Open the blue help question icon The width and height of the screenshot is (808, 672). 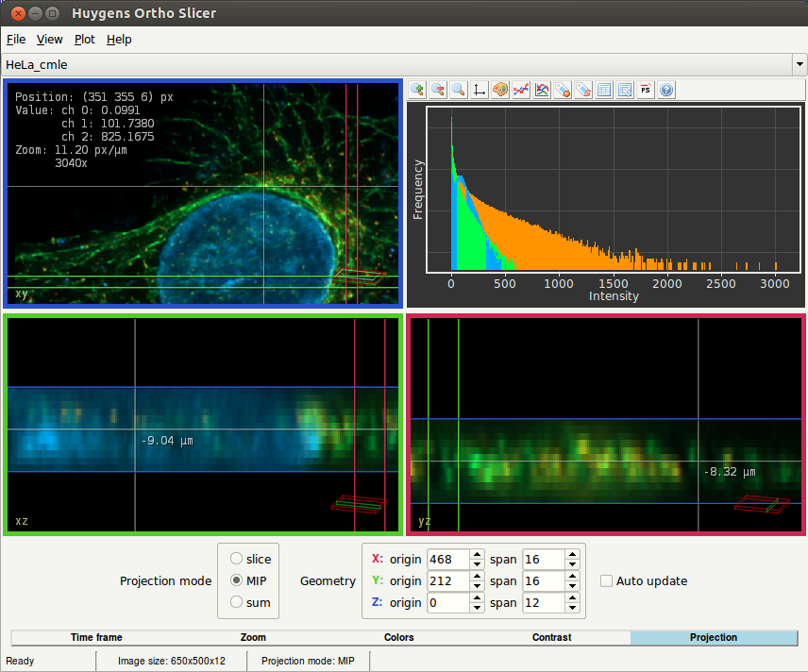666,90
